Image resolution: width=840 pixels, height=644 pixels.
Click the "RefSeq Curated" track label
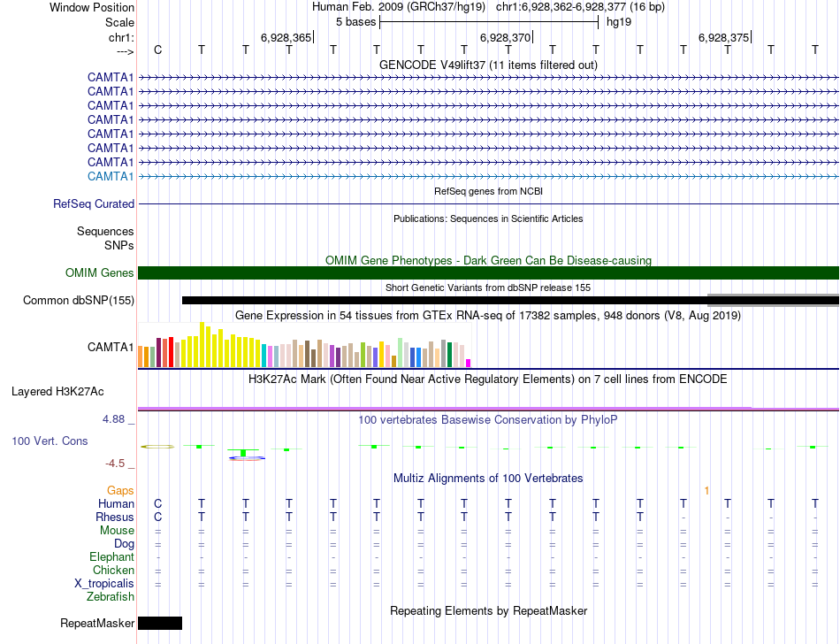94,204
